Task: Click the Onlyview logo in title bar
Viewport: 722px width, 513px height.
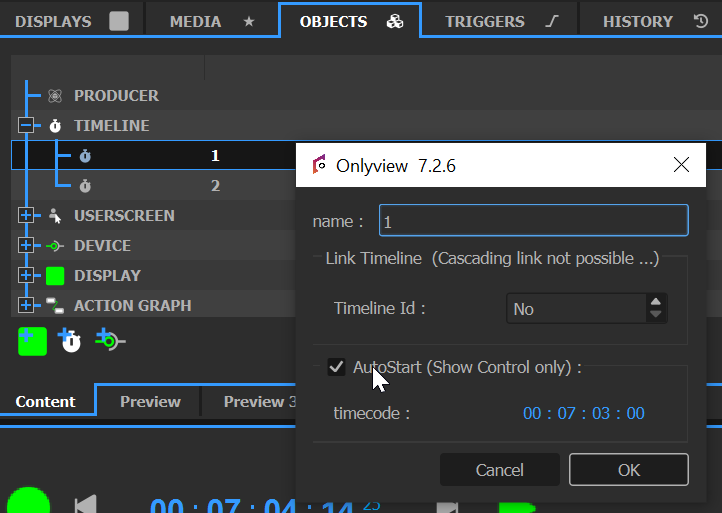Action: [x=320, y=164]
